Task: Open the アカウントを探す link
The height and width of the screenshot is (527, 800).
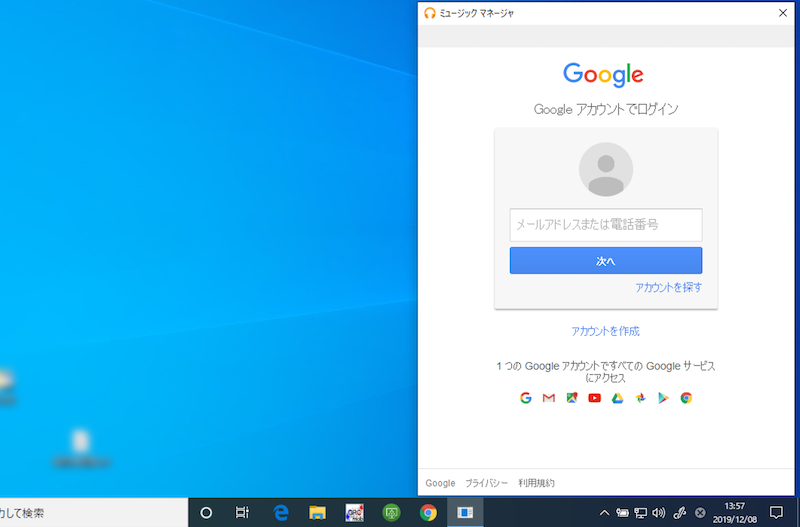Action: pyautogui.click(x=668, y=288)
